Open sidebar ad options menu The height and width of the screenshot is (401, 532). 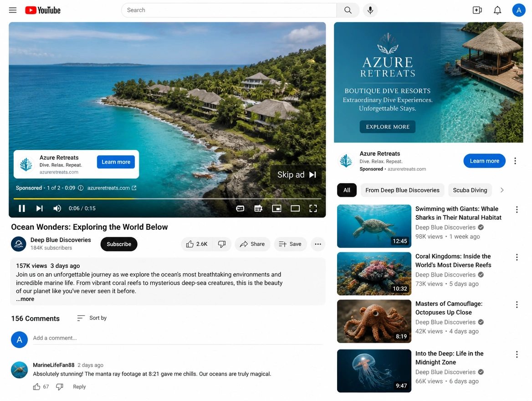515,160
